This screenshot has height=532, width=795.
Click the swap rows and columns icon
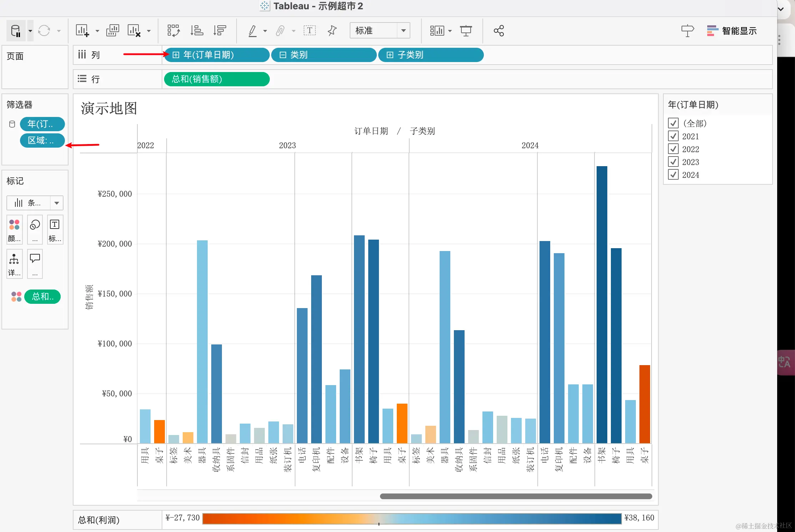[x=173, y=31]
